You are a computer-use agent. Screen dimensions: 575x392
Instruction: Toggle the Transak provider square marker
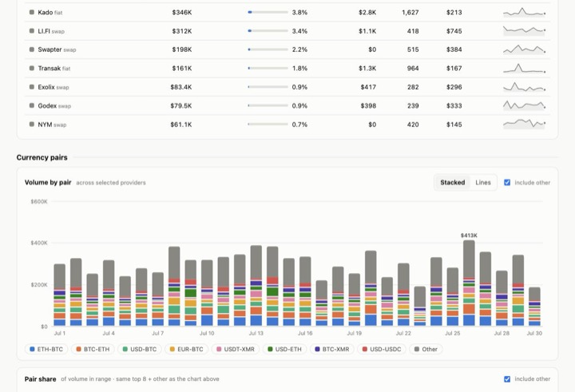(32, 68)
